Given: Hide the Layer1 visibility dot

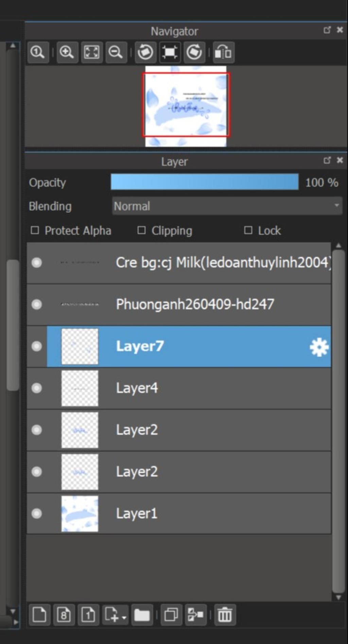Looking at the screenshot, I should pos(37,513).
